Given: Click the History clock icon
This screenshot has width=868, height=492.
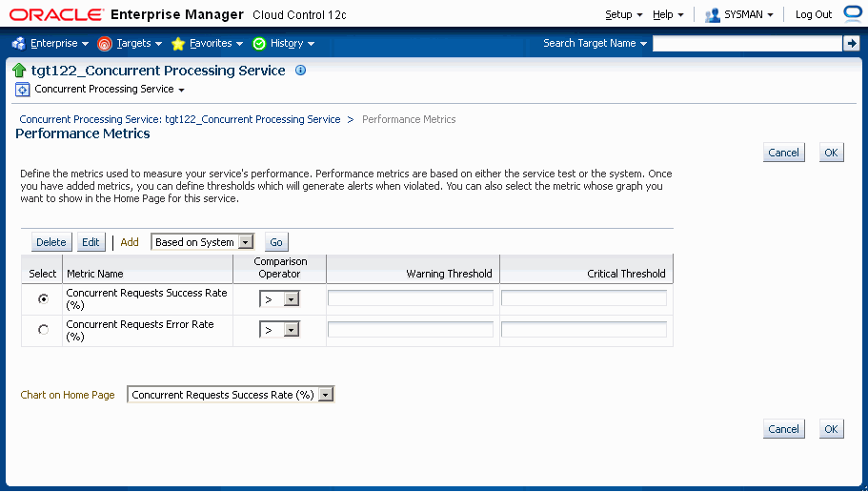Looking at the screenshot, I should pos(259,44).
